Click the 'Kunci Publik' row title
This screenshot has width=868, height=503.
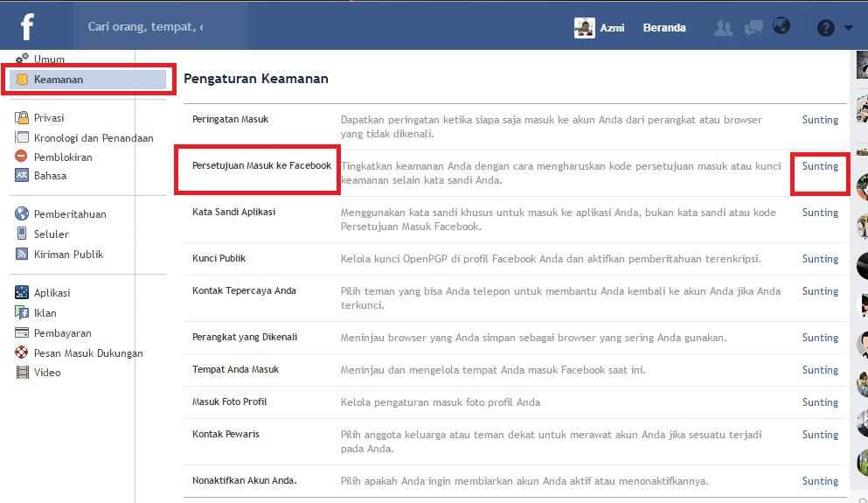[x=219, y=258]
